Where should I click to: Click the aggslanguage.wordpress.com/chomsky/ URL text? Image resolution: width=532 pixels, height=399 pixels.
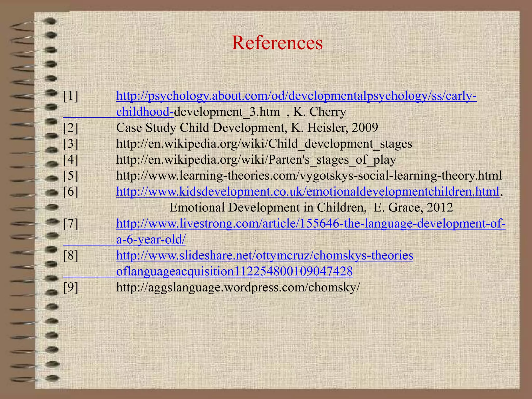click(238, 288)
